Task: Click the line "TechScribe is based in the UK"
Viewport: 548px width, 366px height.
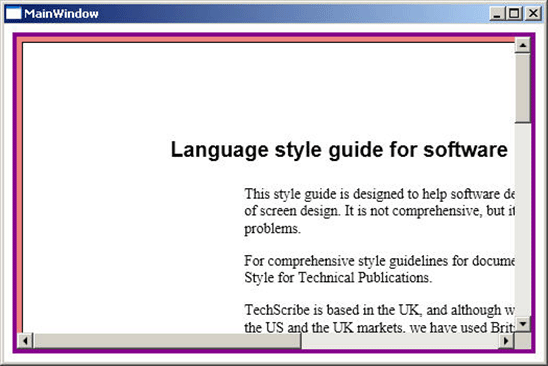Action: 380,310
